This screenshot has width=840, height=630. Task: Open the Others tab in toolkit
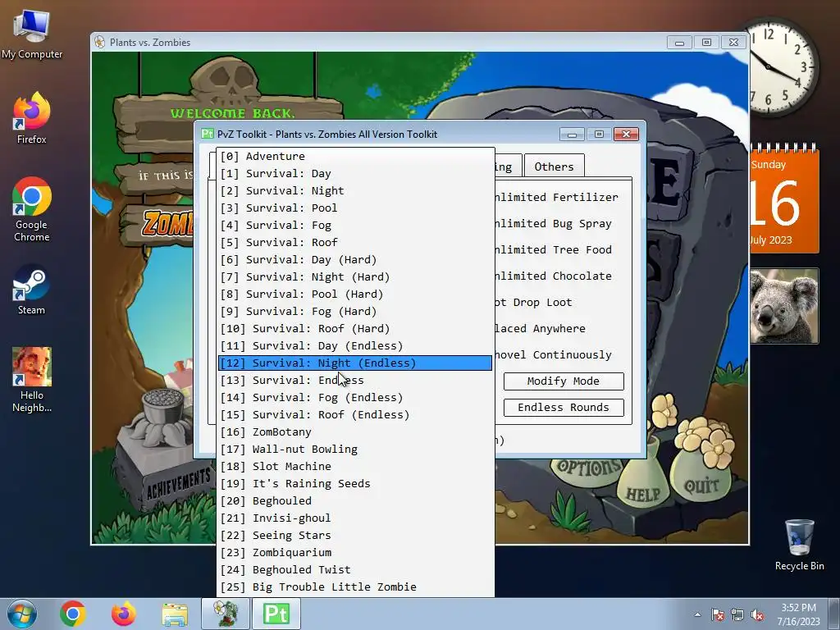click(554, 167)
